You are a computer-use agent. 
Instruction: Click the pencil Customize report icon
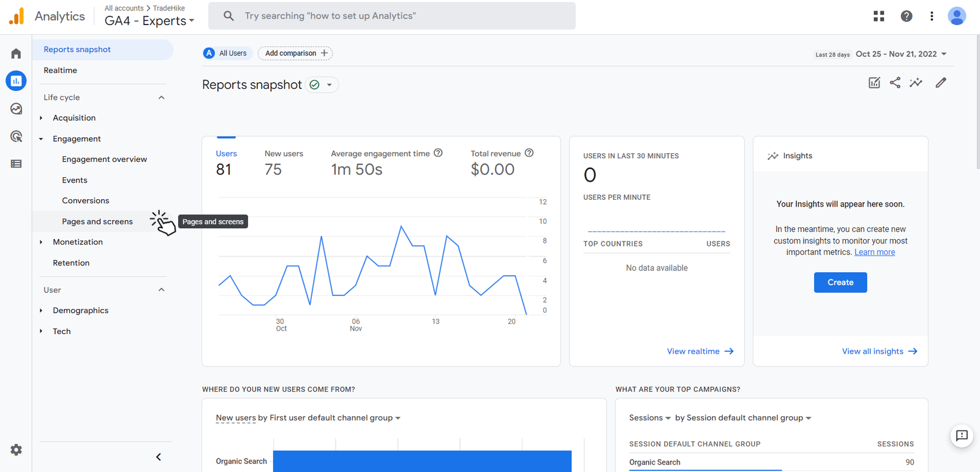pyautogui.click(x=941, y=83)
